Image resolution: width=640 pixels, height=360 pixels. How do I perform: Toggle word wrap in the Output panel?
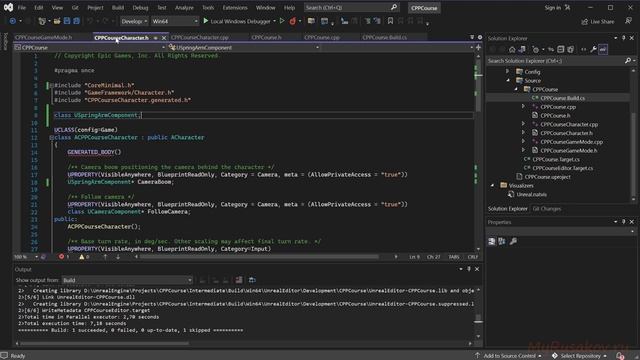click(x=252, y=280)
